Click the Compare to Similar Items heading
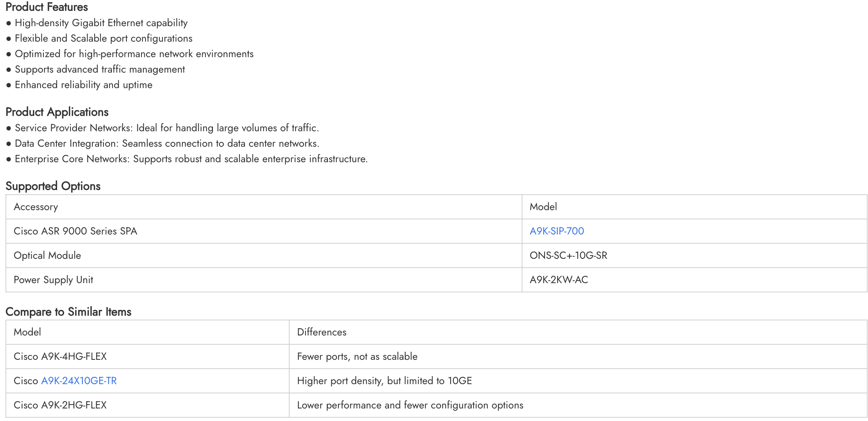This screenshot has height=421, width=868. (x=69, y=312)
